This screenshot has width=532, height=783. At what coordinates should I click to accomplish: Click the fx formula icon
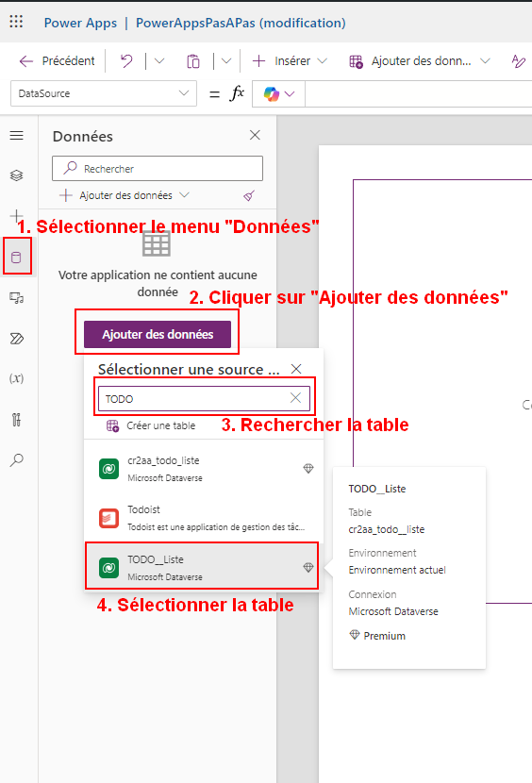point(237,93)
